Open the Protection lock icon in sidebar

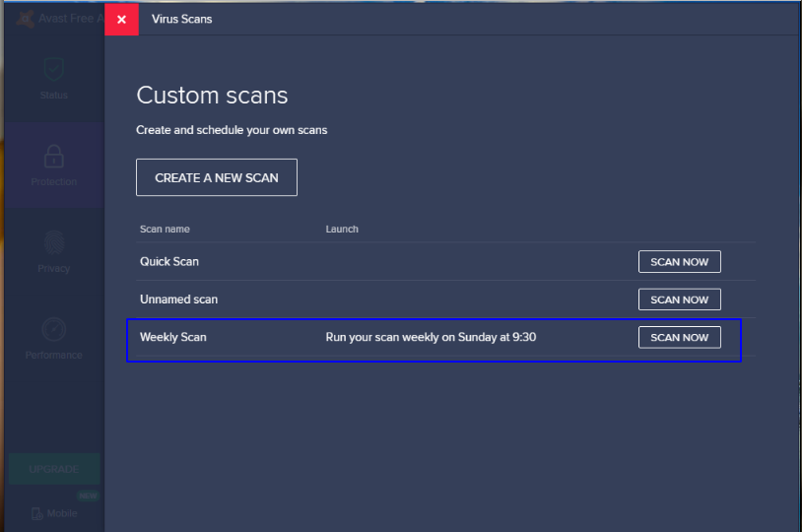coord(54,156)
